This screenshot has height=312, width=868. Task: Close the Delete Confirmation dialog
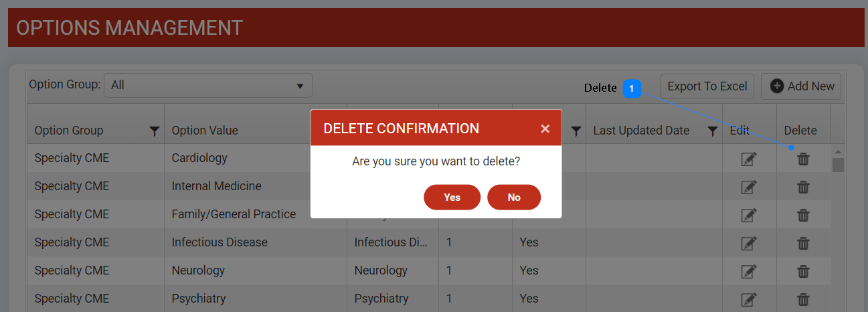tap(545, 129)
